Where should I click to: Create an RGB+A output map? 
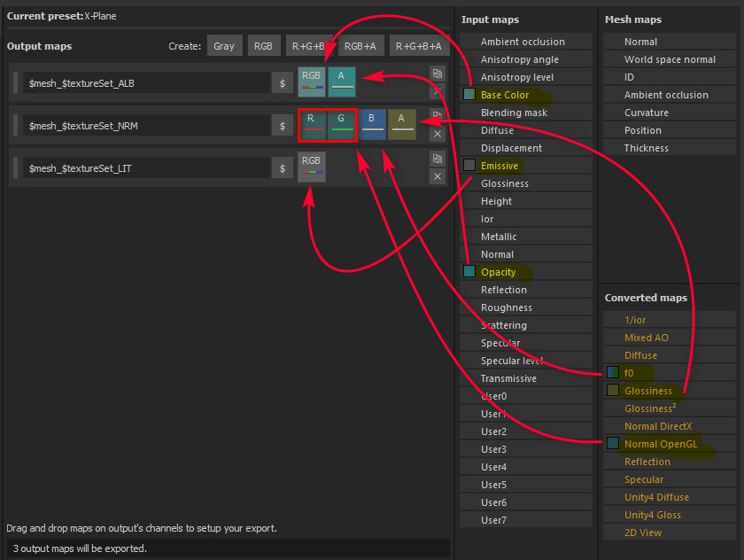tap(360, 46)
